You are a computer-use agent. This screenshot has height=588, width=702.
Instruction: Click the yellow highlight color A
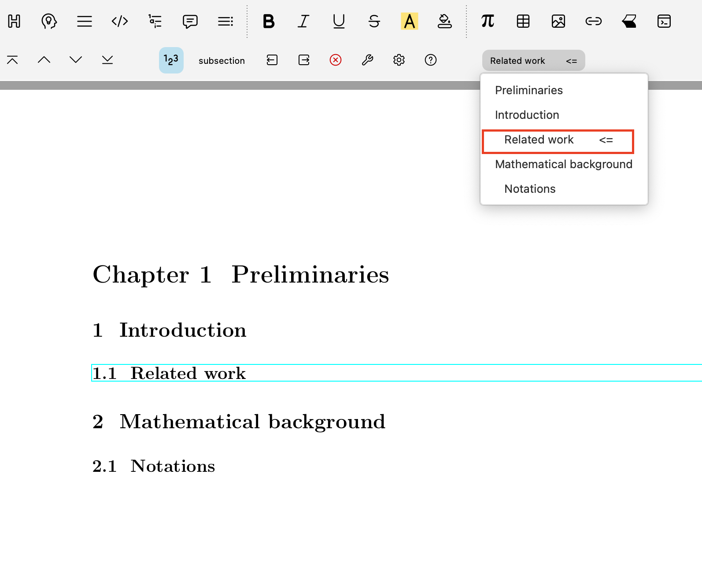(409, 21)
